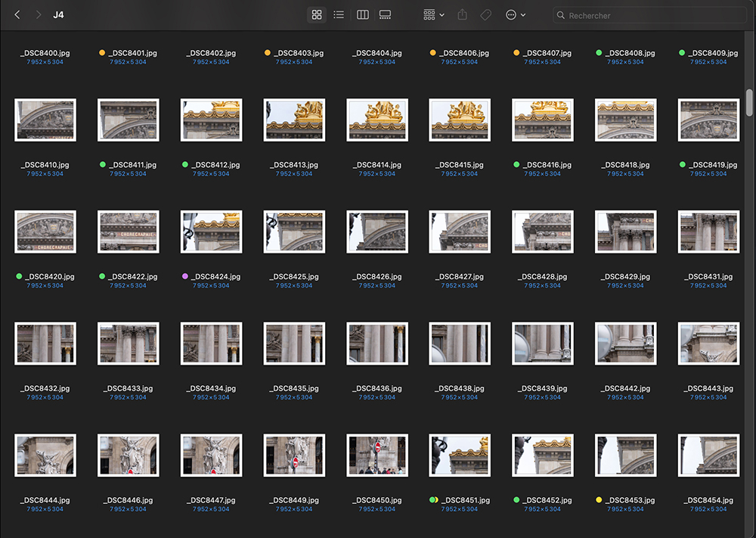Switch to gallery view

coord(385,15)
